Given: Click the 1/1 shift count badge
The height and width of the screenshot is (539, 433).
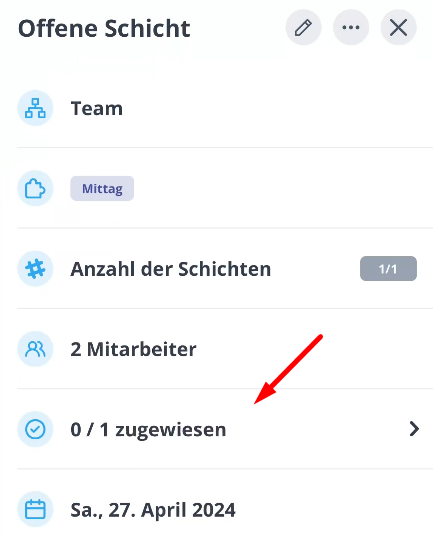Looking at the screenshot, I should (388, 268).
